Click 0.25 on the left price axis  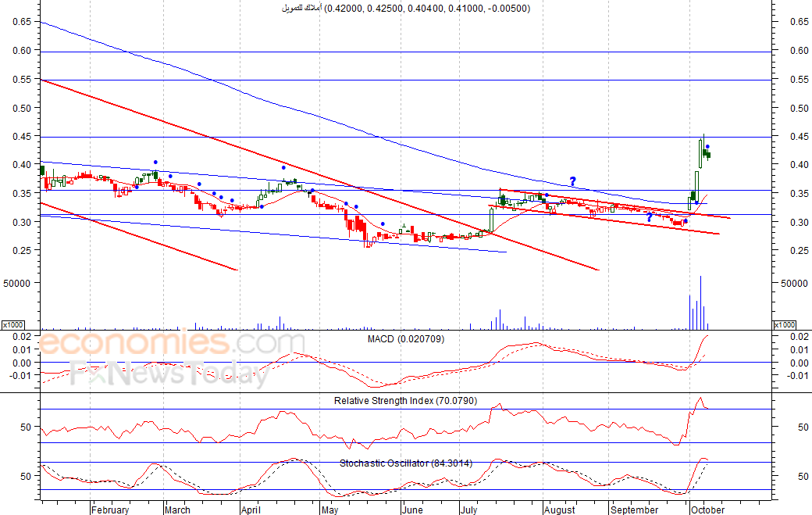pos(23,251)
